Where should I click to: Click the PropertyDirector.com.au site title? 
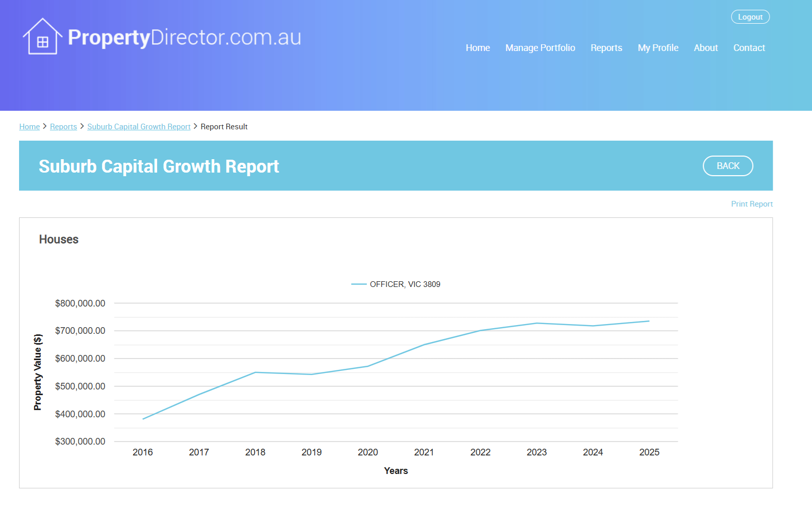[184, 38]
